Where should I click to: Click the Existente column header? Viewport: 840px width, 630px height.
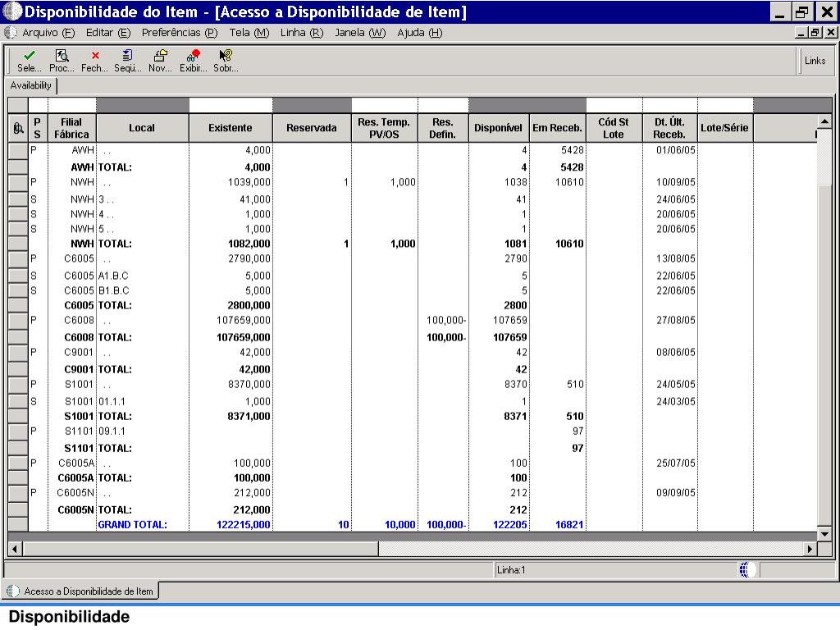point(231,128)
